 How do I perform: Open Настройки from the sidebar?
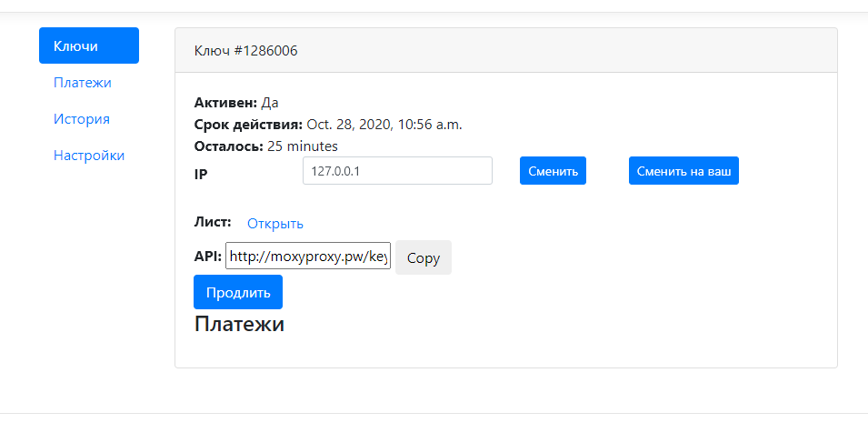[x=88, y=156]
